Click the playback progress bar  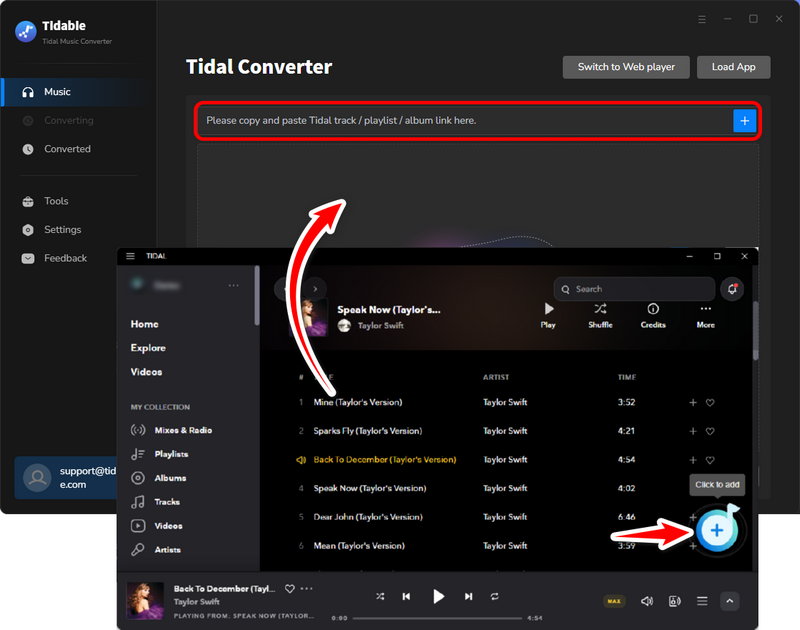point(438,618)
